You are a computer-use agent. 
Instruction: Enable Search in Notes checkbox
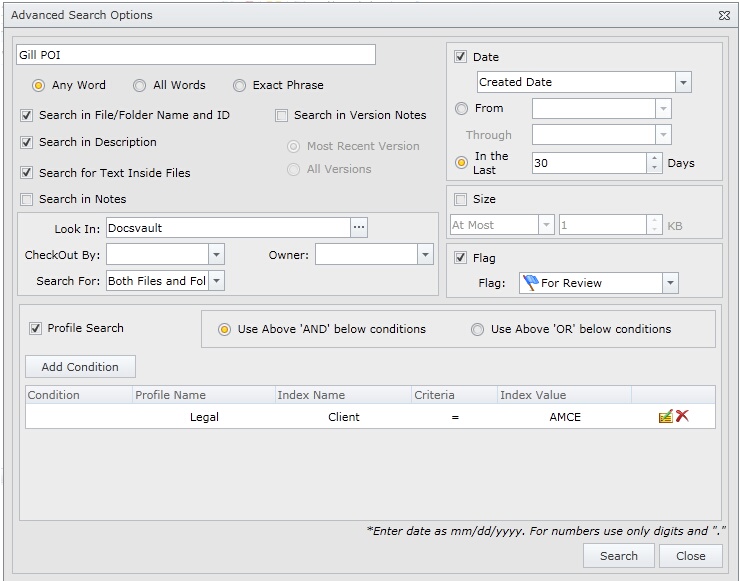(x=27, y=200)
